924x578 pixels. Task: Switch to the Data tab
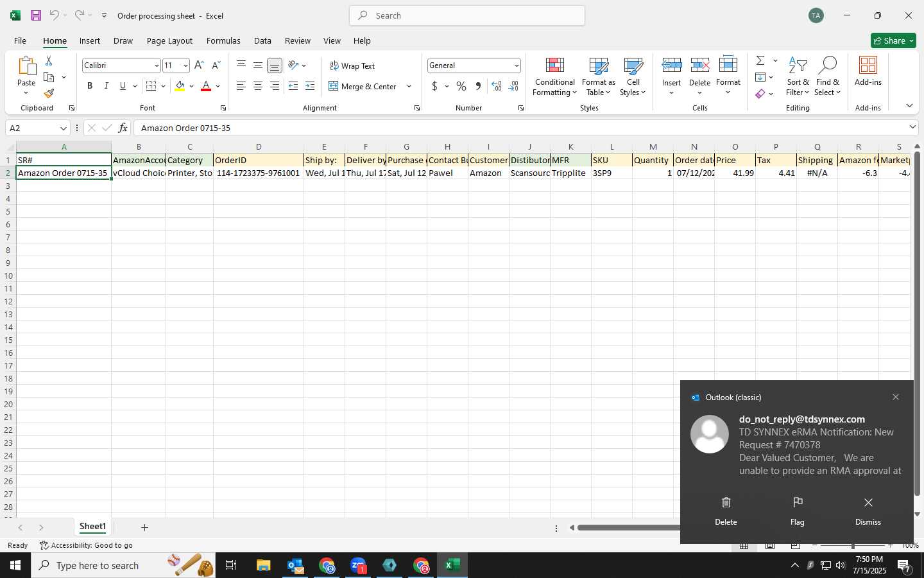[262, 40]
